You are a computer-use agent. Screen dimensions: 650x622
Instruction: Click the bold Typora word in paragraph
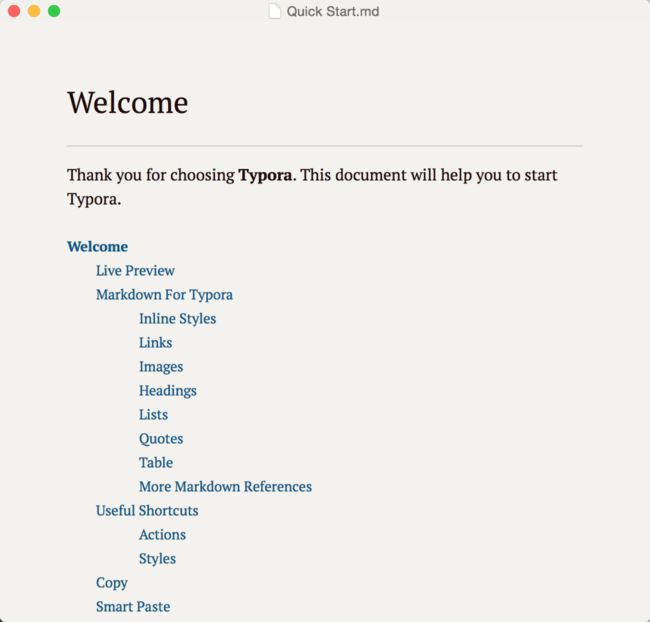(x=265, y=175)
